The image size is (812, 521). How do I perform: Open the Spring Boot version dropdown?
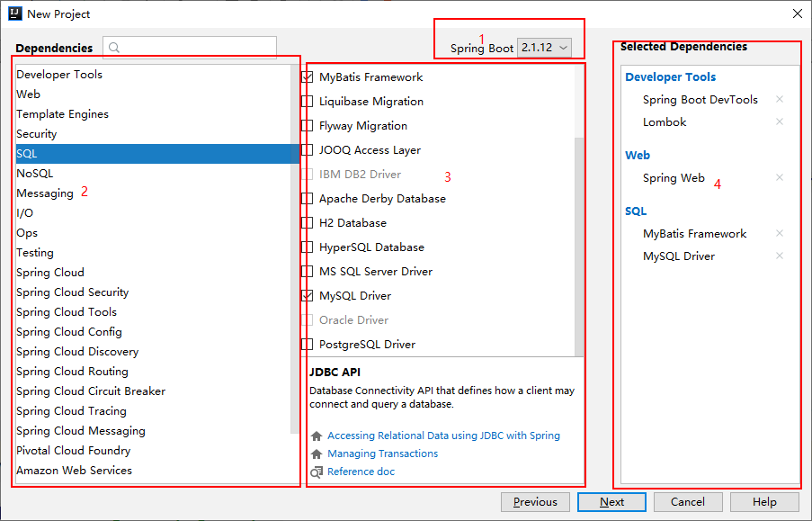(x=544, y=48)
